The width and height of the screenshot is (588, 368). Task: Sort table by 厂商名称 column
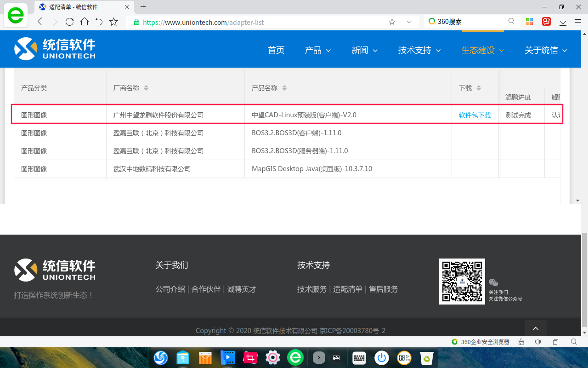[x=146, y=88]
